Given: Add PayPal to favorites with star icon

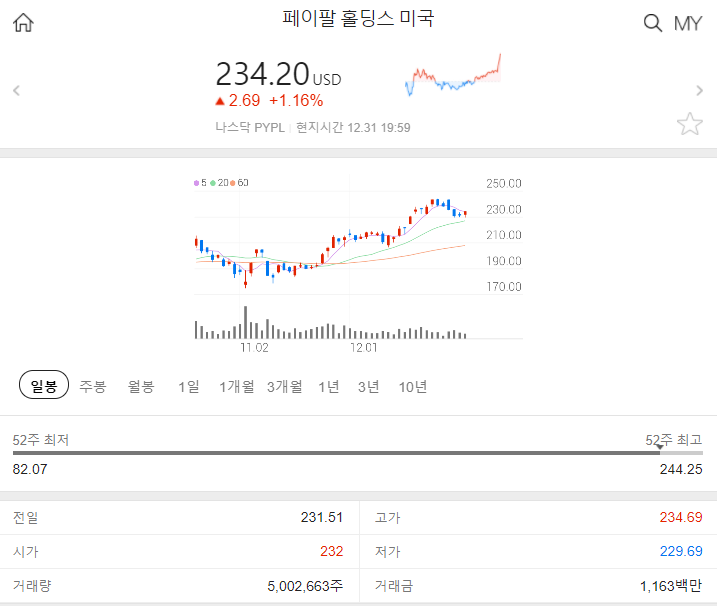Looking at the screenshot, I should tap(689, 124).
